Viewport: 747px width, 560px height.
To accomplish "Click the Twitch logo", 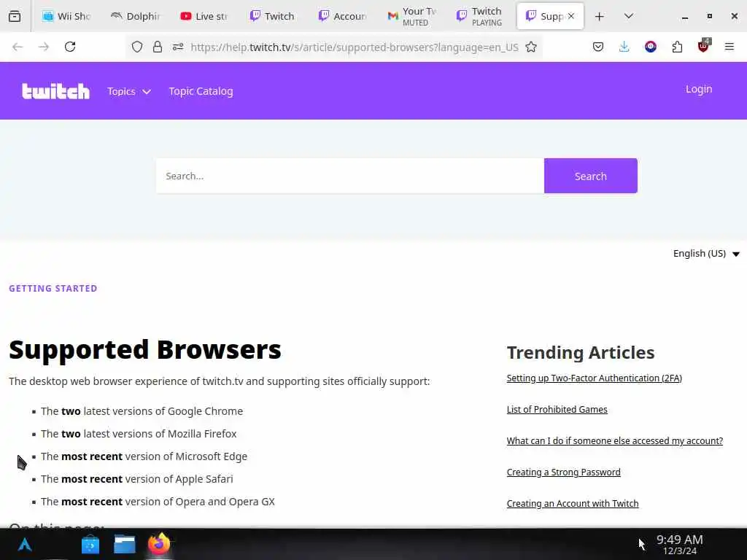I will (x=55, y=91).
